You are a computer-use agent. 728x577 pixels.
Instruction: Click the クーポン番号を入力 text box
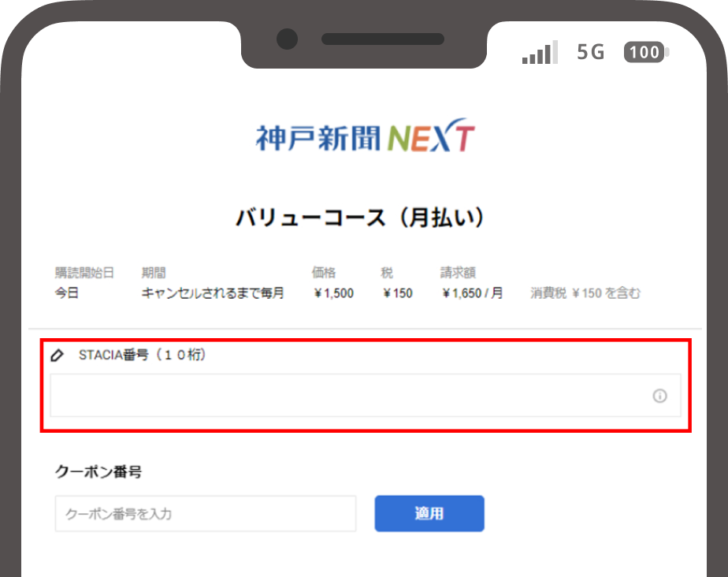205,514
